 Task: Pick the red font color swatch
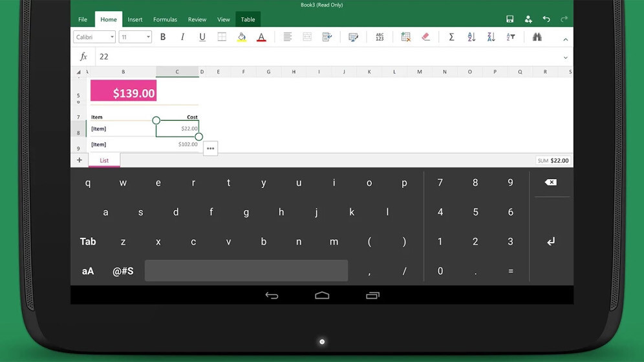point(261,37)
